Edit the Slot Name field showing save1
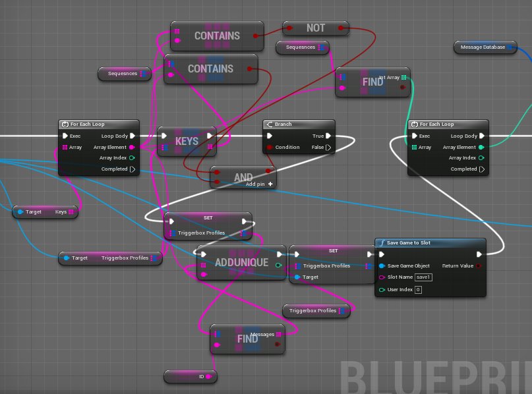532x394 pixels. pos(423,277)
